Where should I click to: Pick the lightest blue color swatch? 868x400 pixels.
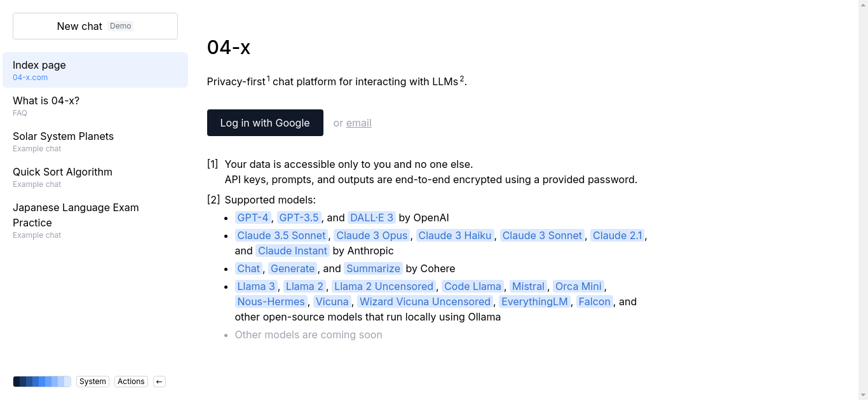click(x=67, y=382)
